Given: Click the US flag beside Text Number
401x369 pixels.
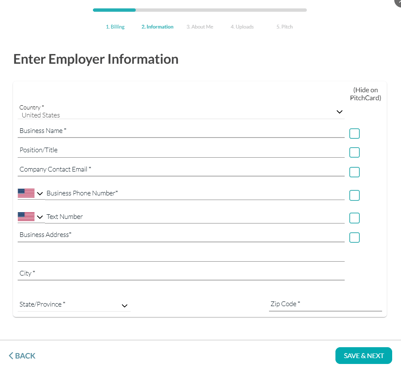Looking at the screenshot, I should coord(26,216).
